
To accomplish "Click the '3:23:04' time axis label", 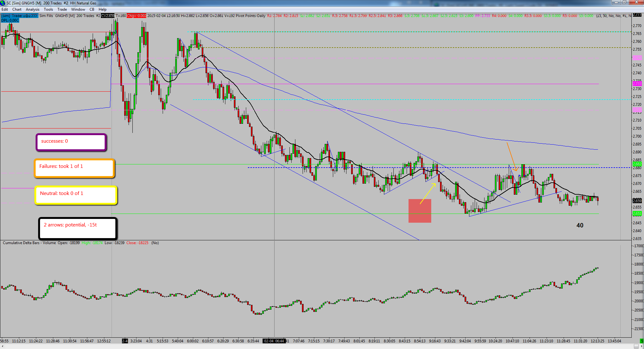I will (x=136, y=341).
